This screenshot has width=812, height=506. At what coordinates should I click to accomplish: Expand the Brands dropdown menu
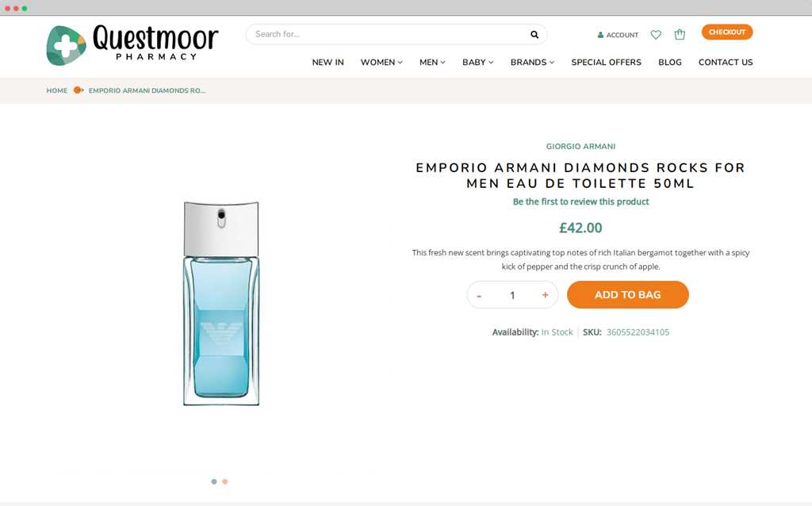[x=532, y=62]
